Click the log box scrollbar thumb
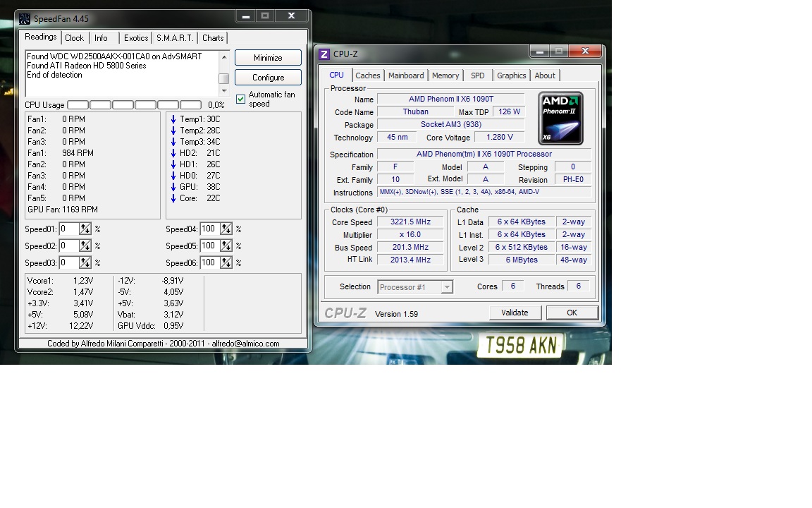This screenshot has width=812, height=508. [x=224, y=78]
